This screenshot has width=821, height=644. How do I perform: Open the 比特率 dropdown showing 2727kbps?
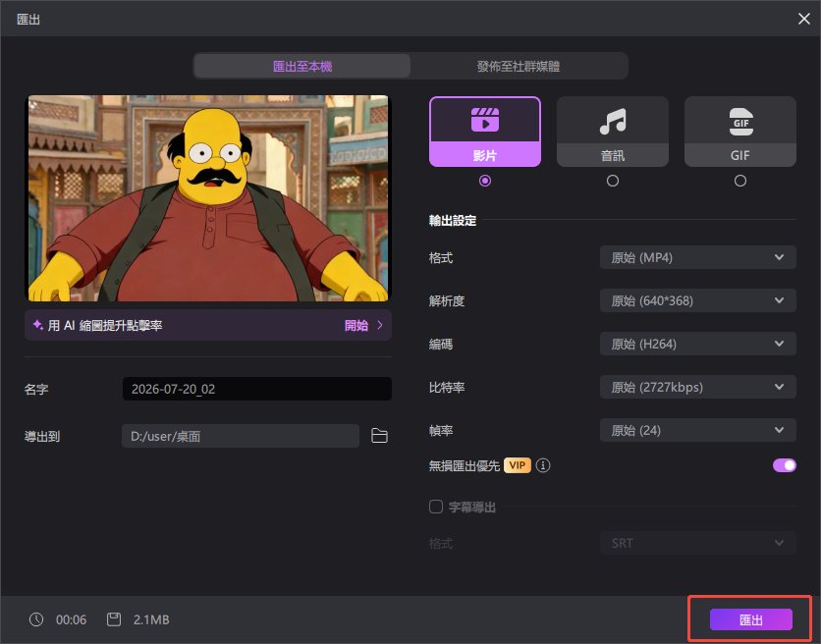tap(698, 387)
